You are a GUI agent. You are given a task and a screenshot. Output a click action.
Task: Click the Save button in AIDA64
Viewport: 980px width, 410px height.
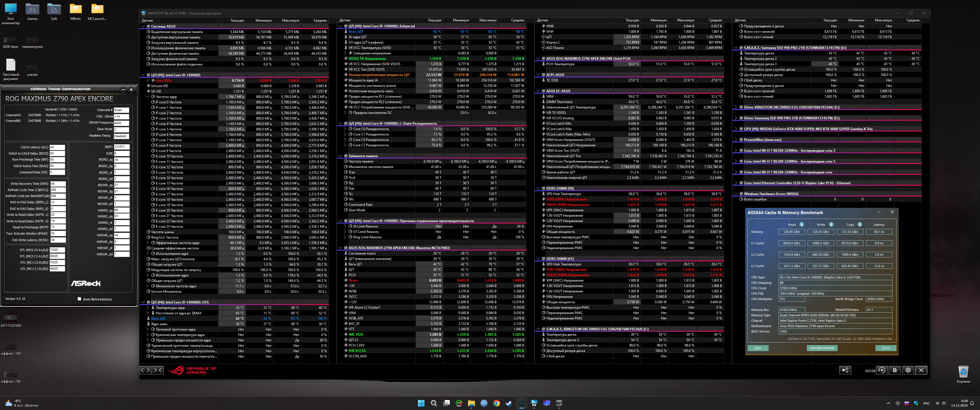coord(758,348)
